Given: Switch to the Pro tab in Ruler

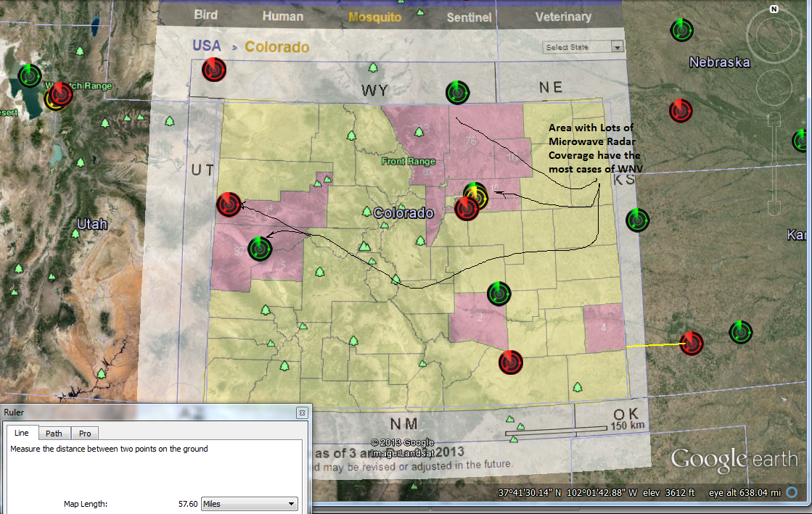Looking at the screenshot, I should pyautogui.click(x=85, y=434).
